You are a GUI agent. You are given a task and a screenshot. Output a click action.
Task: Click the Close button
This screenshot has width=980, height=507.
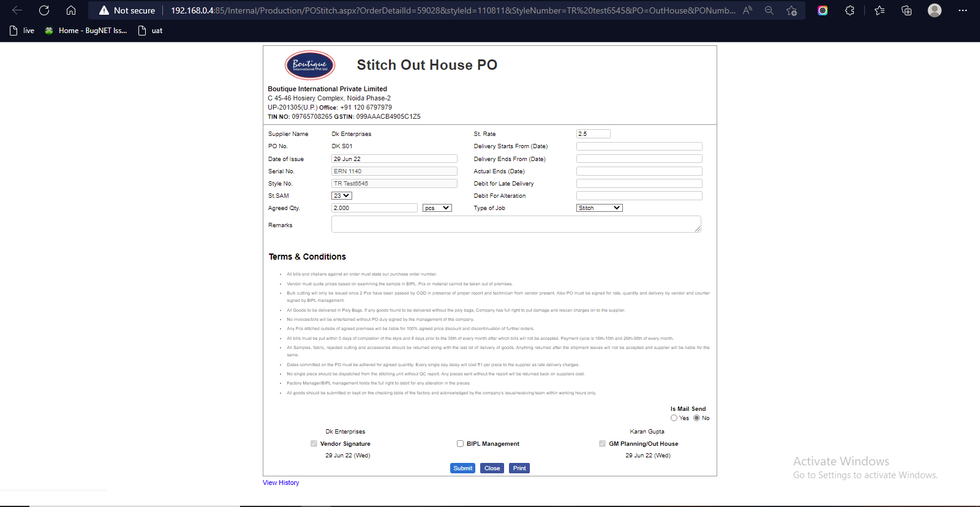492,468
